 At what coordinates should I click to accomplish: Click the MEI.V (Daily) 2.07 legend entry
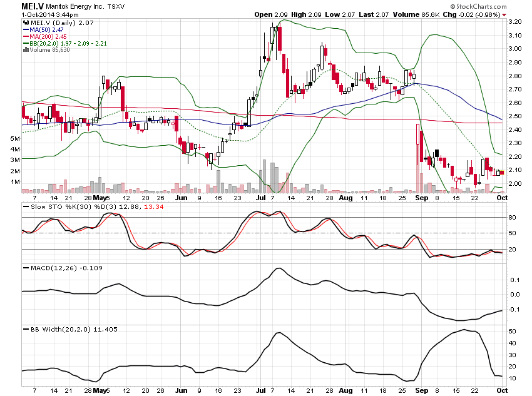(62, 23)
